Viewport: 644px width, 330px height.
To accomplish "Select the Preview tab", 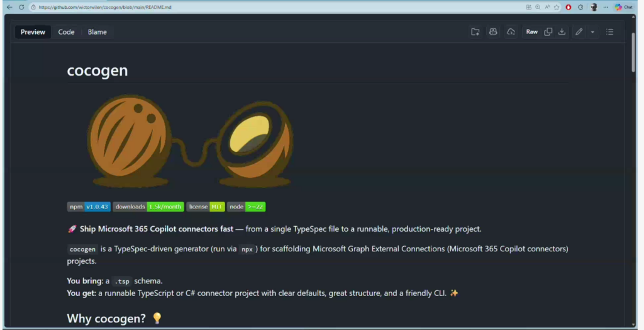I will pos(33,32).
